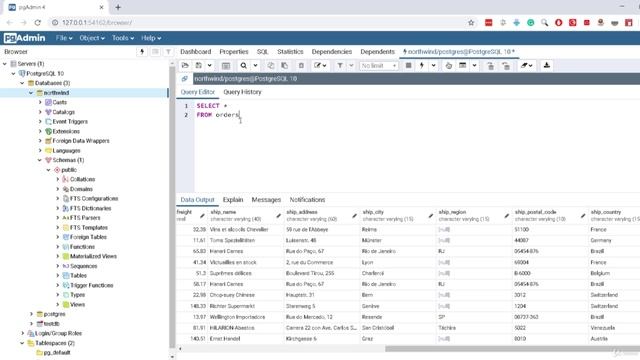Open the Help menu
Viewport: 640px width, 360px height.
[151, 38]
